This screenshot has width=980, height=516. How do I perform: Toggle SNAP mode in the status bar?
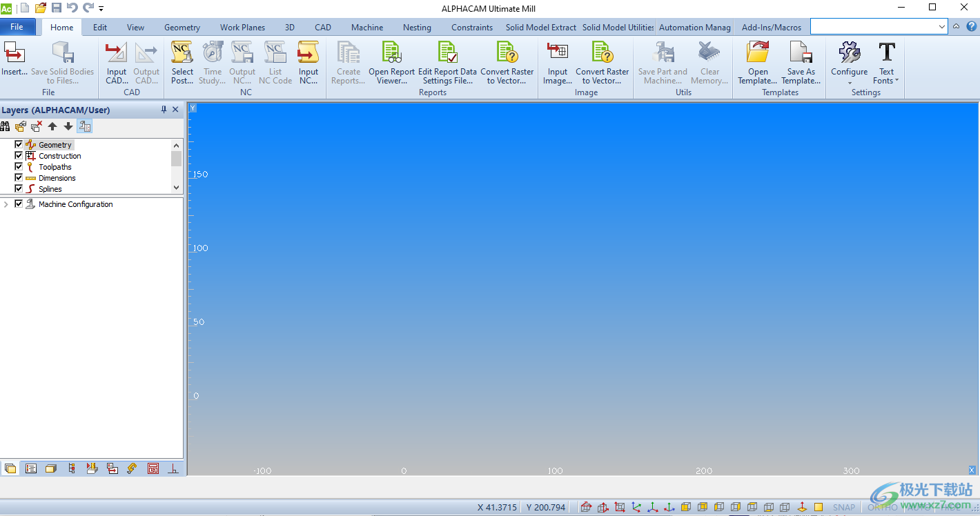844,508
